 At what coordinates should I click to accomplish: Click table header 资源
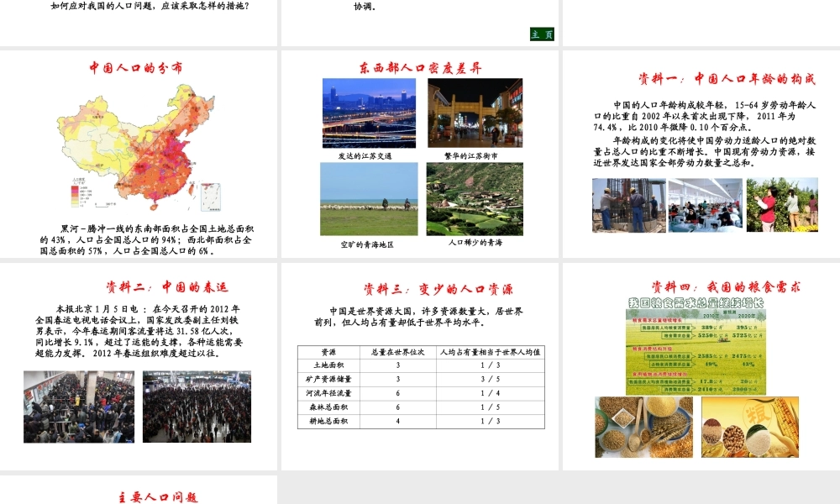329,353
